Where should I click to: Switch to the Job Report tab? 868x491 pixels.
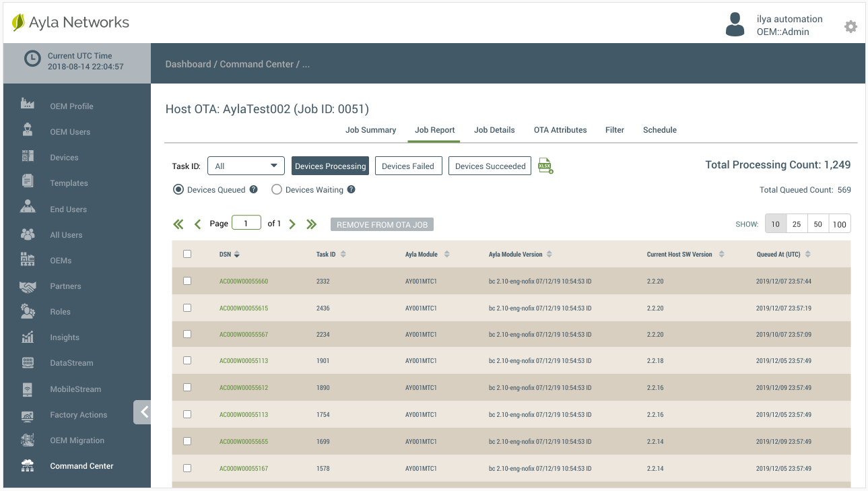(x=434, y=130)
